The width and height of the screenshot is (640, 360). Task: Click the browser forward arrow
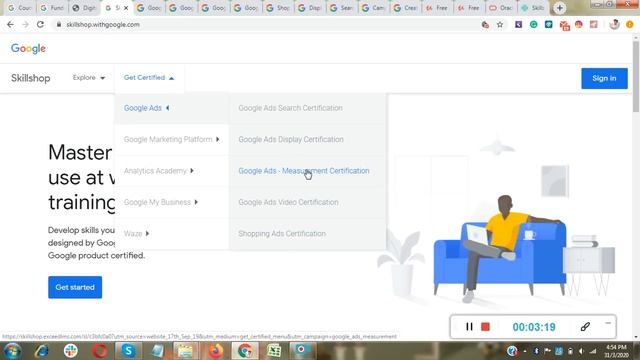(x=25, y=24)
